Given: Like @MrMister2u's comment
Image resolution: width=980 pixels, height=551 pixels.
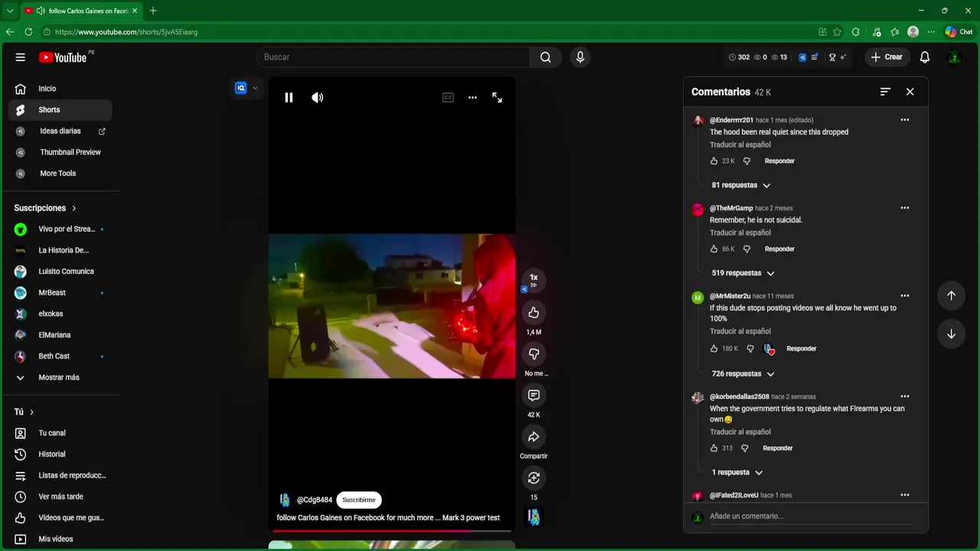Looking at the screenshot, I should pyautogui.click(x=714, y=349).
